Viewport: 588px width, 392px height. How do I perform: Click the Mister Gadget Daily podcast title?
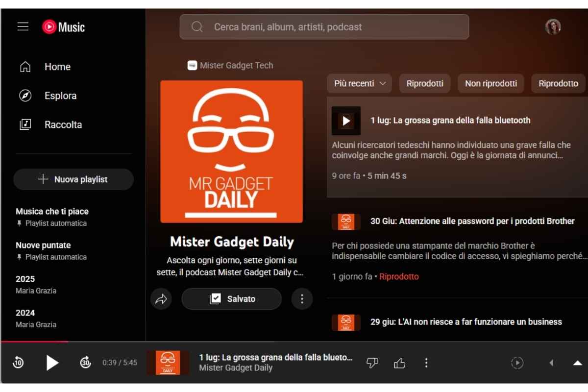pos(232,242)
